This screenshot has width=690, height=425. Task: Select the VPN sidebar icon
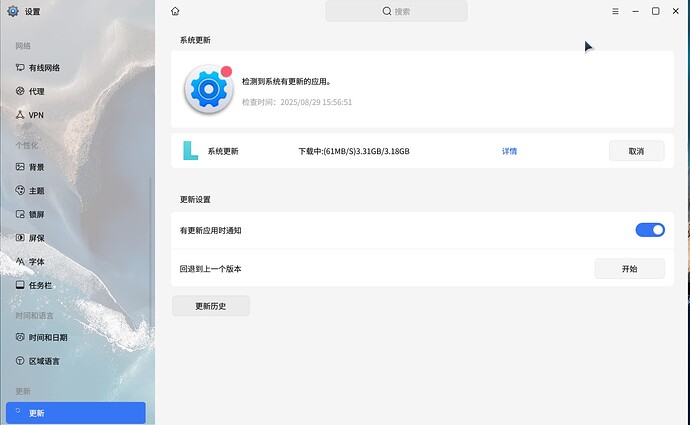[20, 115]
